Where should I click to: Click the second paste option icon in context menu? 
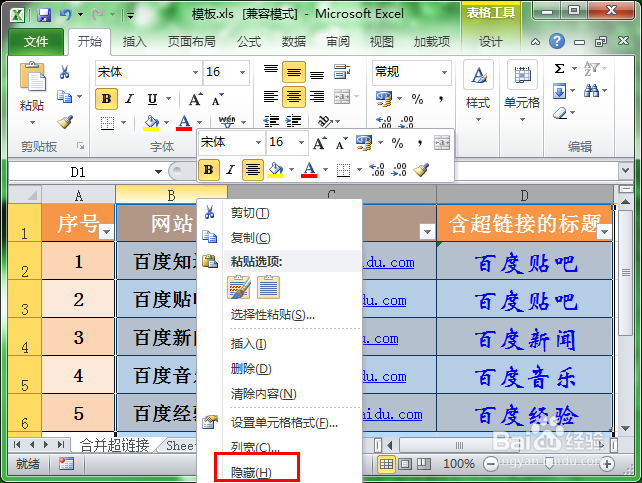tap(269, 287)
